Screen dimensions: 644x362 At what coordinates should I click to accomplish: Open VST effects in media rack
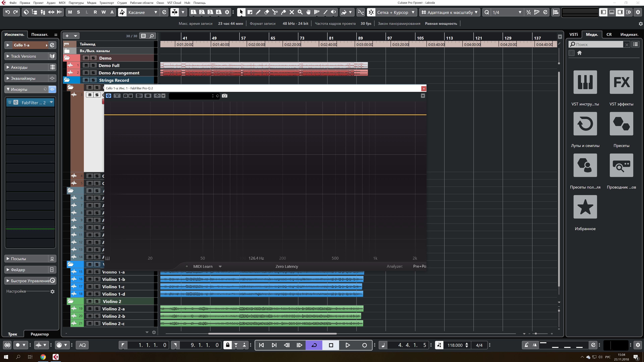pyautogui.click(x=621, y=82)
